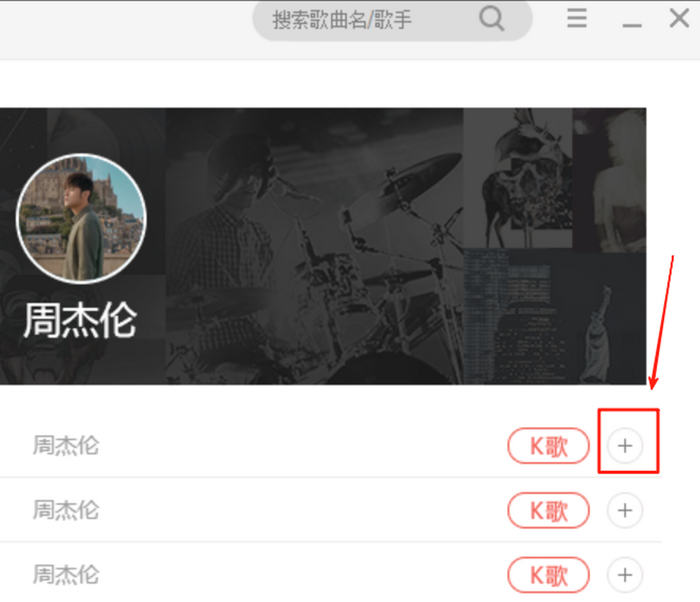
Task: Close the music player window
Action: click(x=679, y=18)
